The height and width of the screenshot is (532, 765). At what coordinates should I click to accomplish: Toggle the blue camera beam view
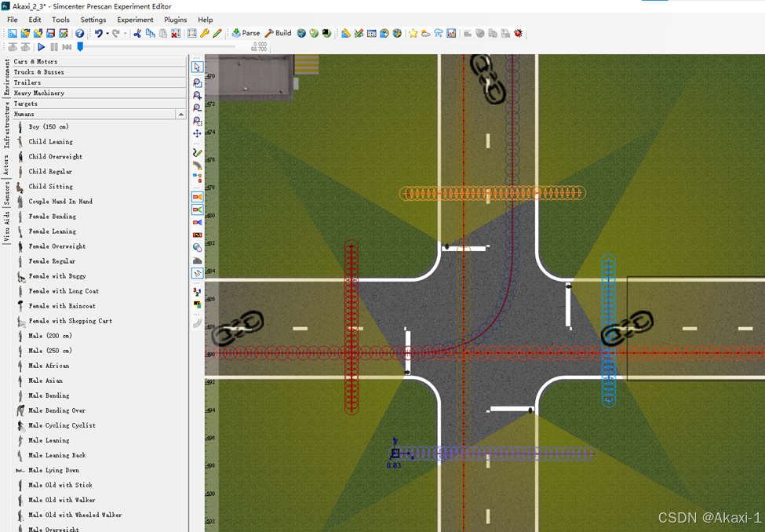(197, 222)
